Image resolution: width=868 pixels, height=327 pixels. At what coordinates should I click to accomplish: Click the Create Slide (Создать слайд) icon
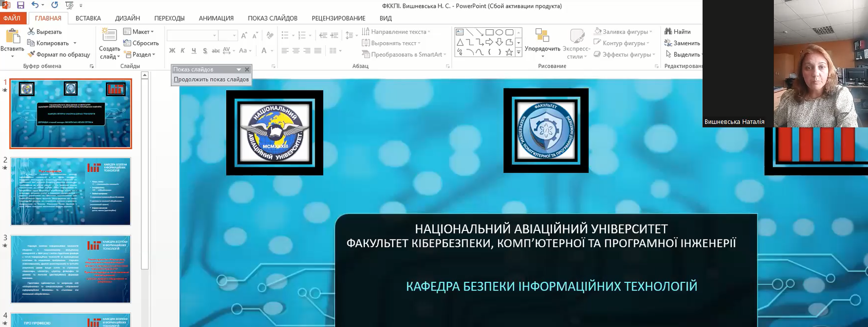(x=109, y=35)
